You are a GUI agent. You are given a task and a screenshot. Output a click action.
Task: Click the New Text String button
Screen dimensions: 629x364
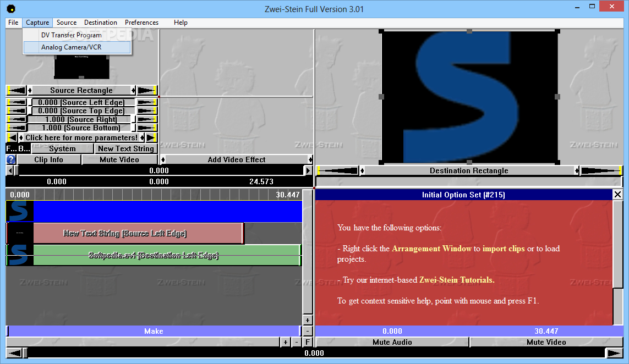point(126,148)
